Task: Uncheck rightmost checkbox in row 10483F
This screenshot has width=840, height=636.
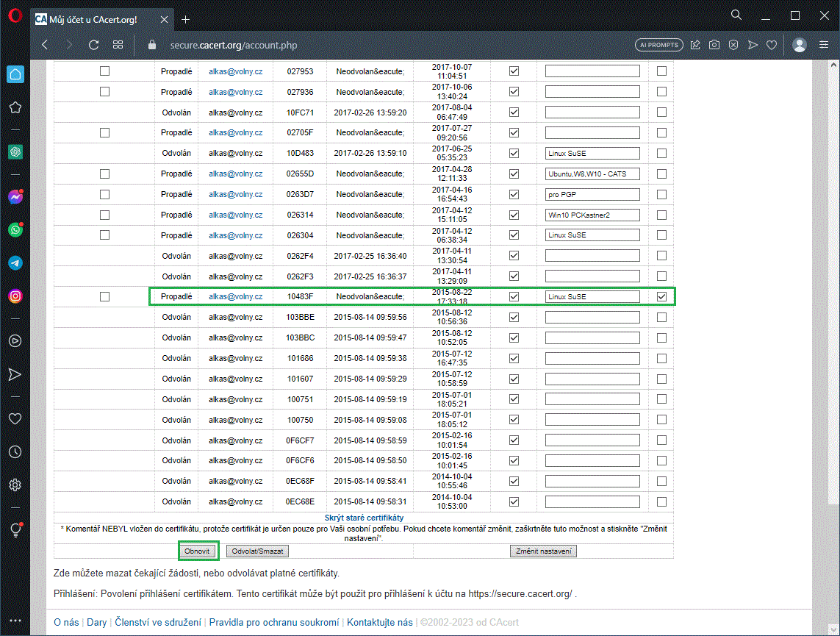Action: pyautogui.click(x=662, y=297)
